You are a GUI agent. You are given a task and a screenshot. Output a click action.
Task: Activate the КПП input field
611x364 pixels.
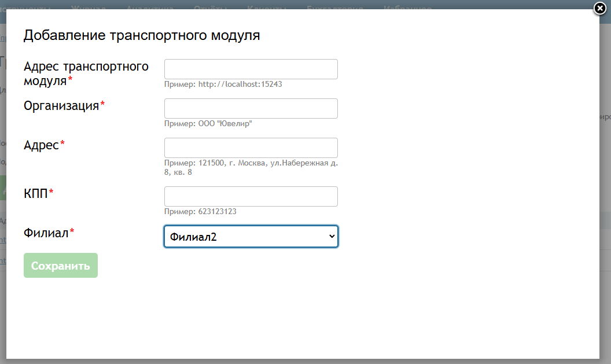click(251, 196)
